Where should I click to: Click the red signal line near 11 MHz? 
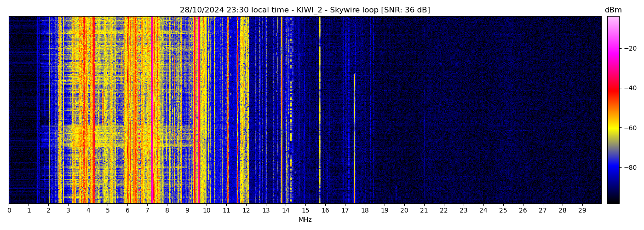coord(228,110)
